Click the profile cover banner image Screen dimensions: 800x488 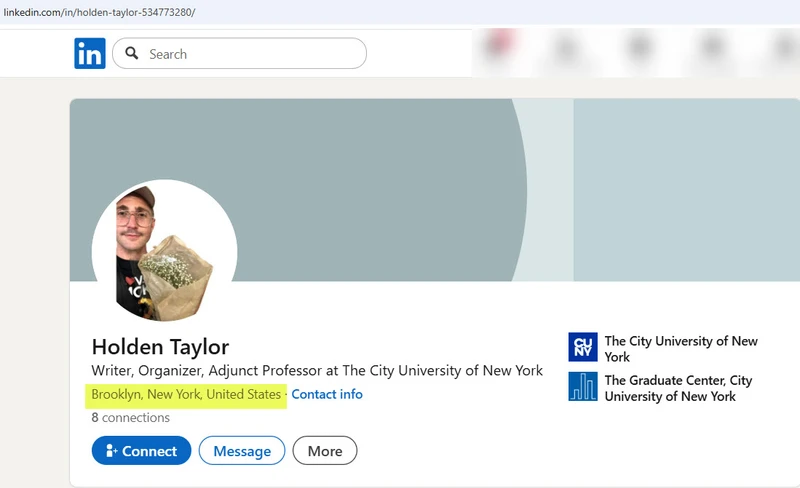click(x=435, y=190)
